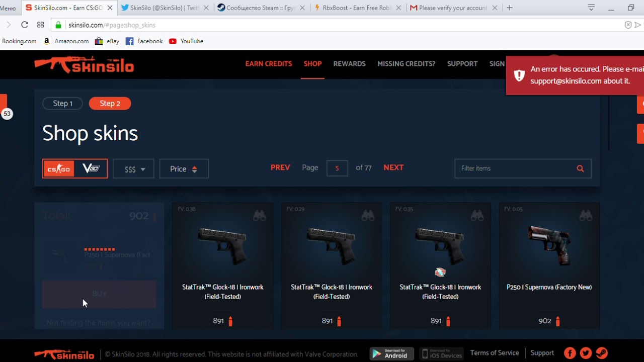644x362 pixels.
Task: Inspect first Glock-18 Ironwork FV 0.38 binoculars
Action: tap(259, 216)
